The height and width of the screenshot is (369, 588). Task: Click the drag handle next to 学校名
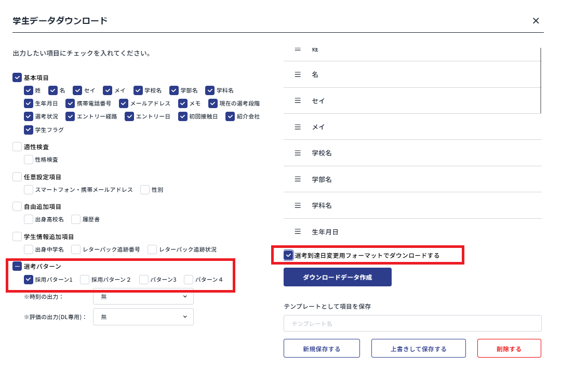[298, 153]
